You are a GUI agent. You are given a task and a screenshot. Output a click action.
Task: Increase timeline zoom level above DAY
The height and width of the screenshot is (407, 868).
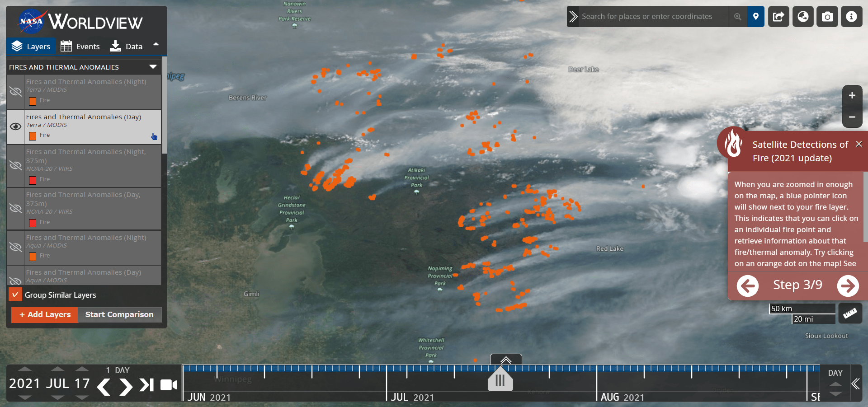pyautogui.click(x=835, y=384)
